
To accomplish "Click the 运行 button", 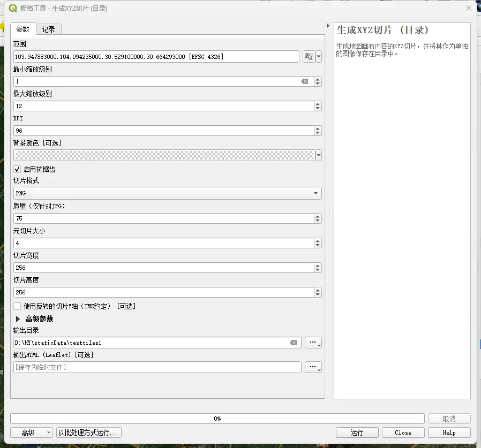I will [x=357, y=432].
